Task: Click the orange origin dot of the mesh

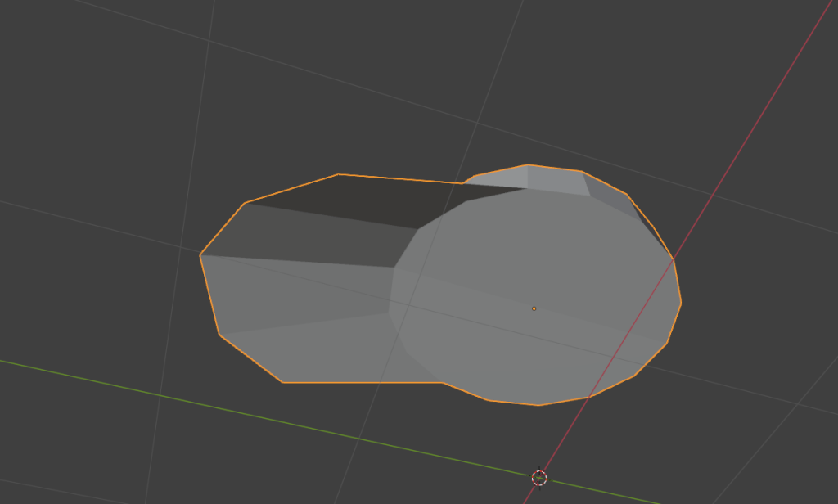Action: click(x=534, y=308)
